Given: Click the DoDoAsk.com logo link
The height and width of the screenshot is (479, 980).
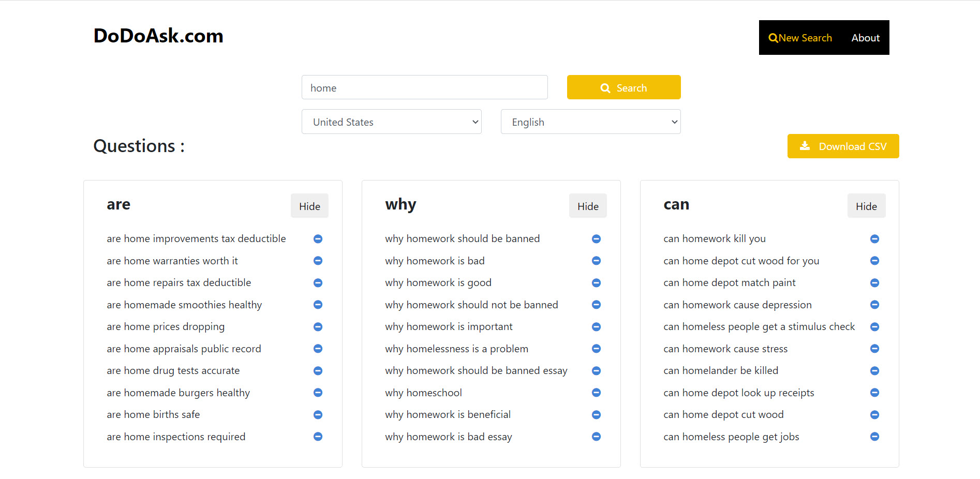Looking at the screenshot, I should (x=158, y=36).
